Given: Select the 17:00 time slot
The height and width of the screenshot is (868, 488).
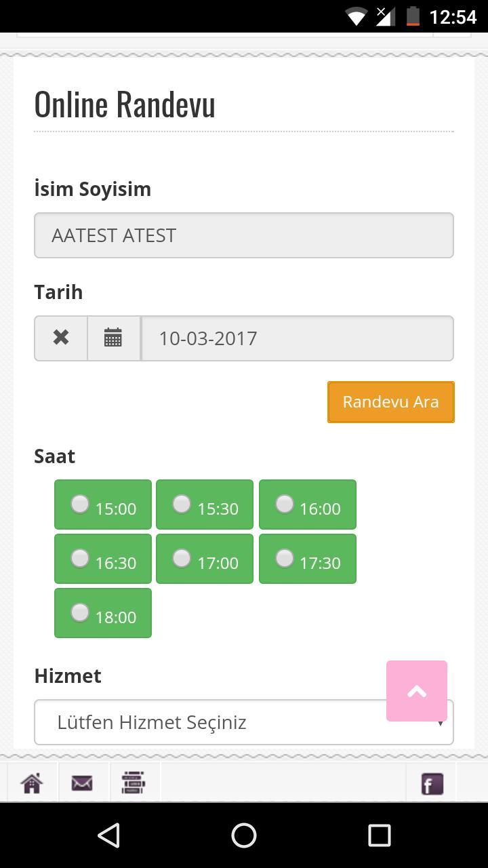Looking at the screenshot, I should (182, 559).
